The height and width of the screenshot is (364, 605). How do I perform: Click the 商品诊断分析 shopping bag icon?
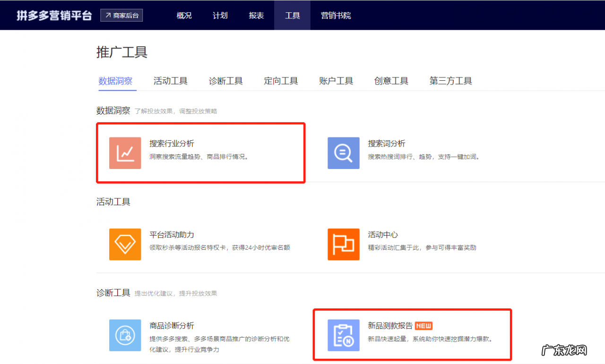pyautogui.click(x=125, y=335)
